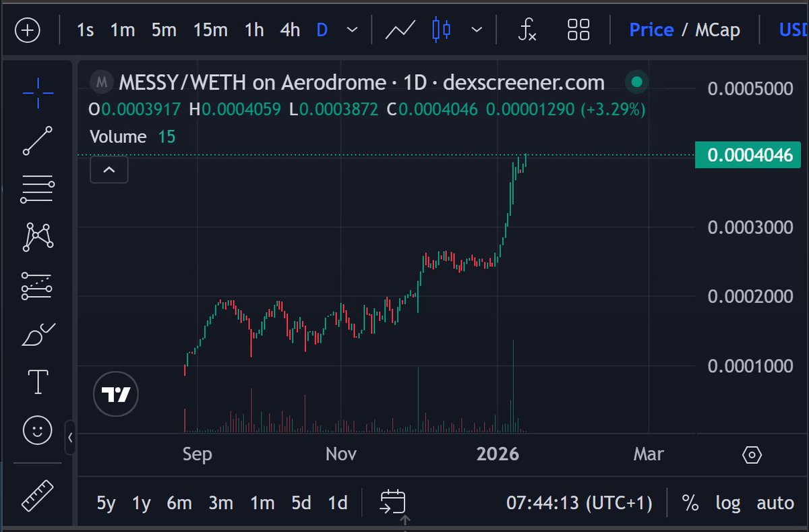The width and height of the screenshot is (809, 532).
Task: Select the brush drawing tool
Action: click(x=38, y=334)
